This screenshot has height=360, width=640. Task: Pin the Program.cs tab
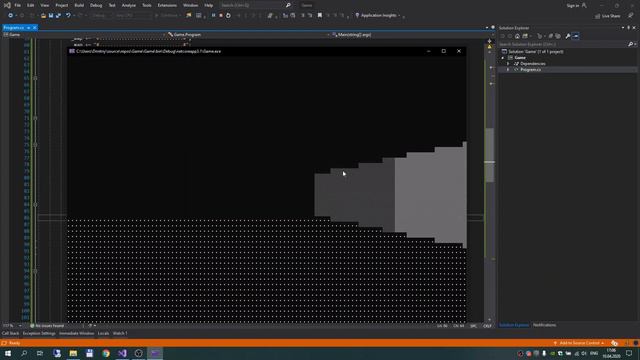pyautogui.click(x=29, y=27)
